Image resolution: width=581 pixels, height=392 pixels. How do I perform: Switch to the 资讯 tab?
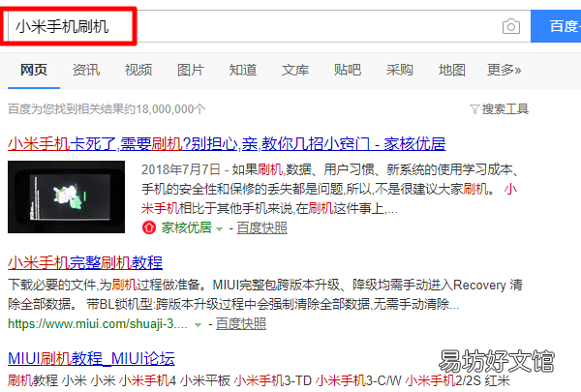[86, 70]
